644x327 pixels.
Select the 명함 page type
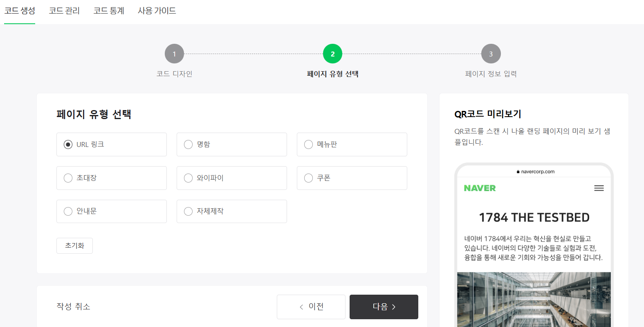[x=188, y=144]
